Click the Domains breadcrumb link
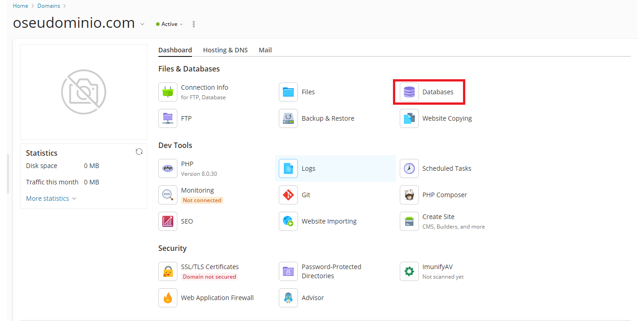644x321 pixels. click(48, 6)
